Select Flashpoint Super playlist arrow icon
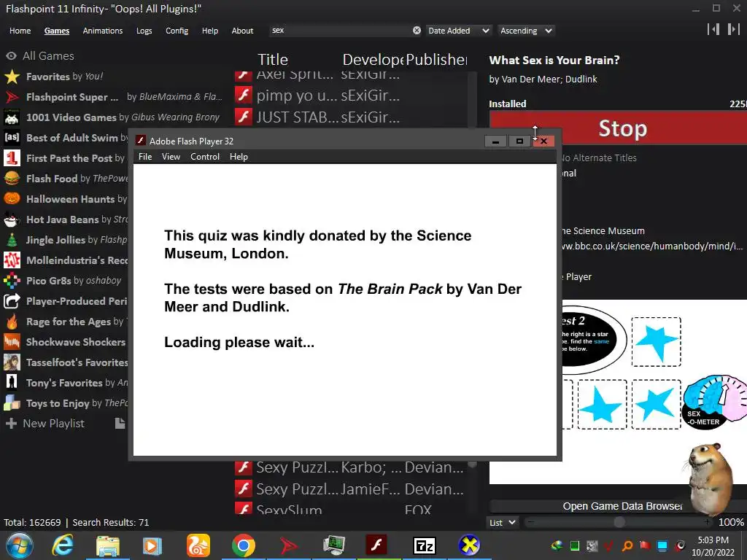The height and width of the screenshot is (560, 747). (x=12, y=97)
